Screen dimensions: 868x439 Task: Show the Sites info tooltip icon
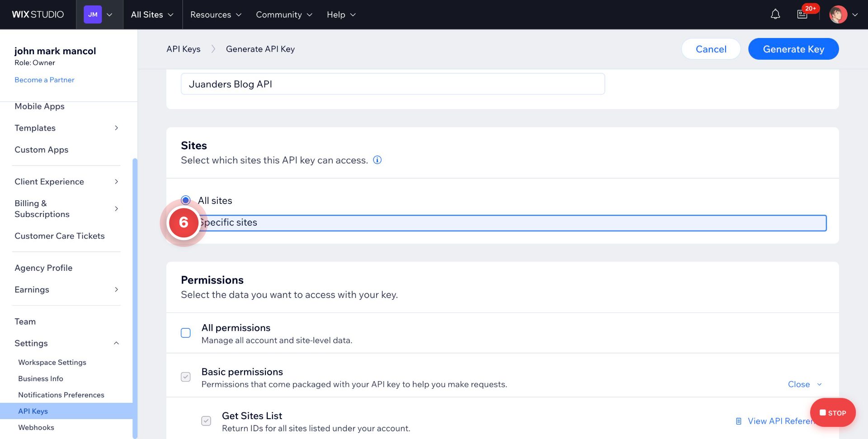(377, 160)
